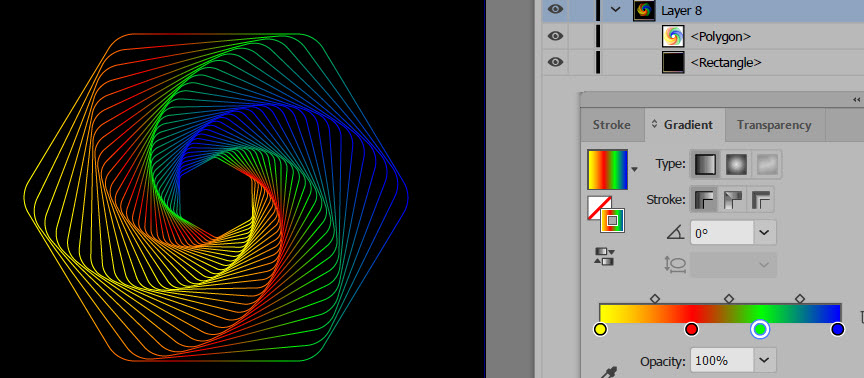Click third midpoint diamond above gradient
This screenshot has width=864, height=378.
click(x=800, y=299)
